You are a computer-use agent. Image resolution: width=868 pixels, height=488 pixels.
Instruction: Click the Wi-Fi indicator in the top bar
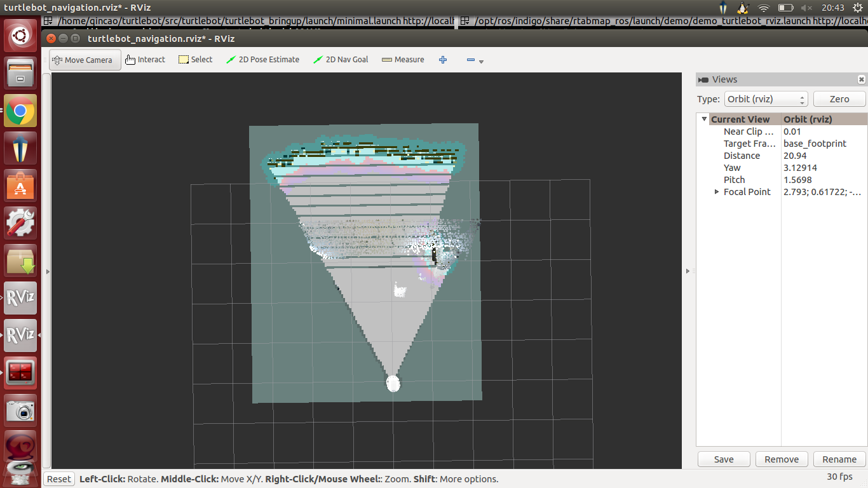[764, 8]
